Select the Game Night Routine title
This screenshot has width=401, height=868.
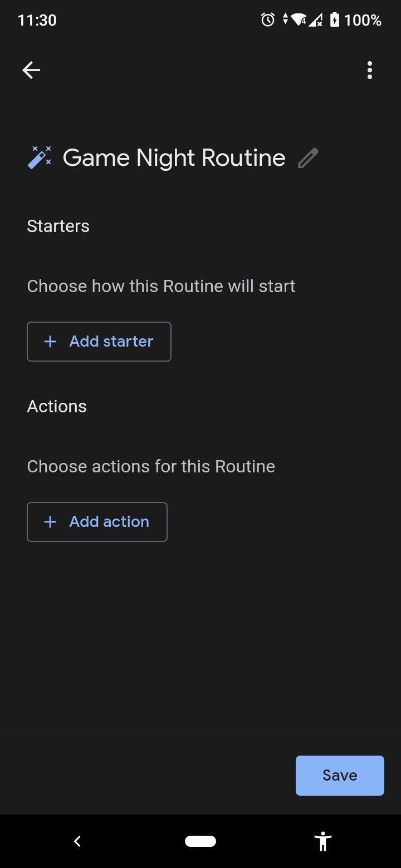[x=174, y=158]
